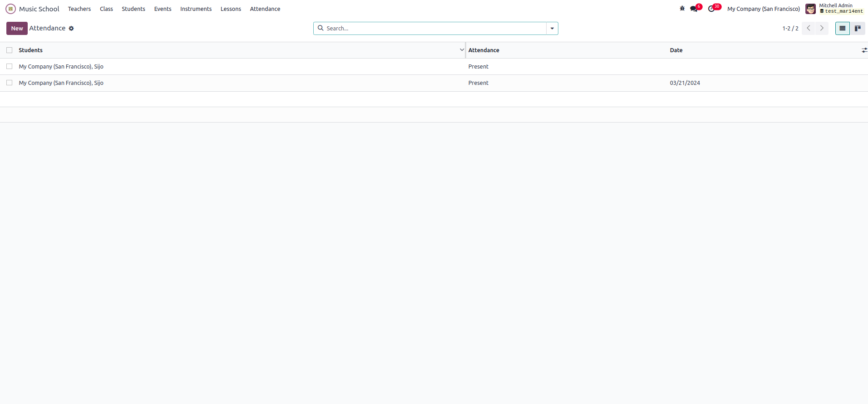This screenshot has width=868, height=404.
Task: Sort by the Attendance column header
Action: [x=483, y=50]
